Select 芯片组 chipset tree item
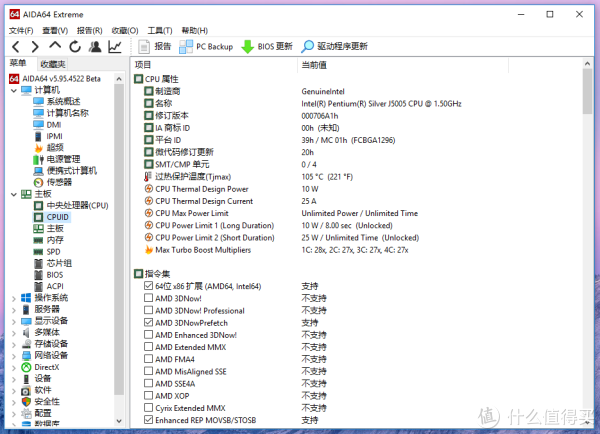Image resolution: width=600 pixels, height=434 pixels. click(53, 263)
